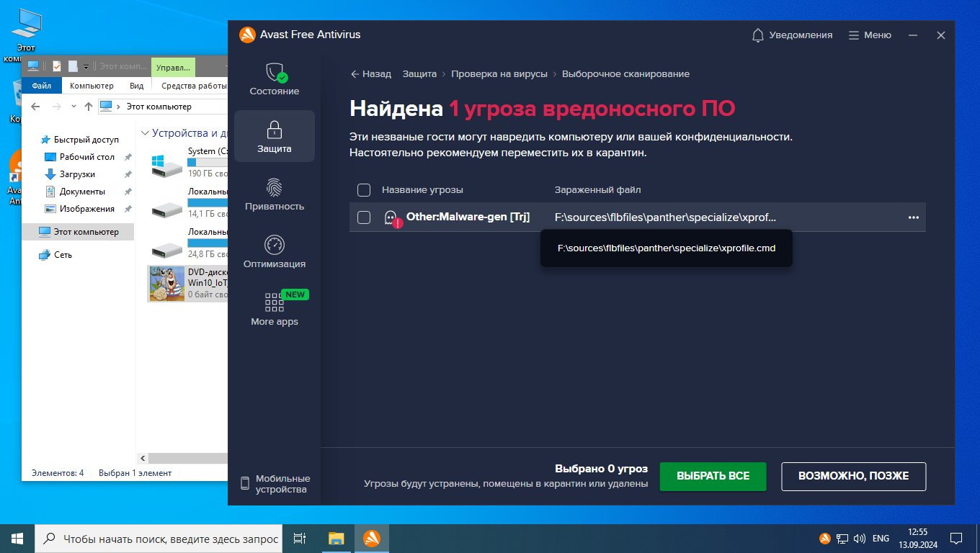Select Этот компьютер in Explorer navigation pane
This screenshot has height=553, width=980.
[x=78, y=232]
